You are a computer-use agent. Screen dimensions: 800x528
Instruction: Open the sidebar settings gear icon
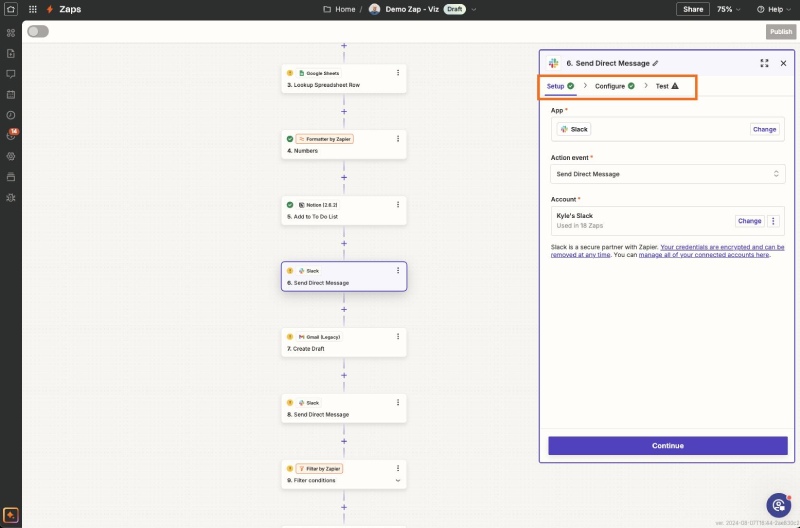tap(11, 157)
